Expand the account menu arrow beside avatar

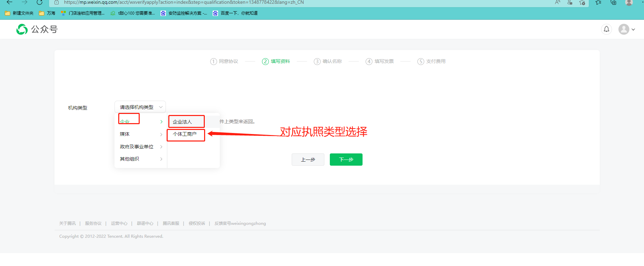point(633,30)
